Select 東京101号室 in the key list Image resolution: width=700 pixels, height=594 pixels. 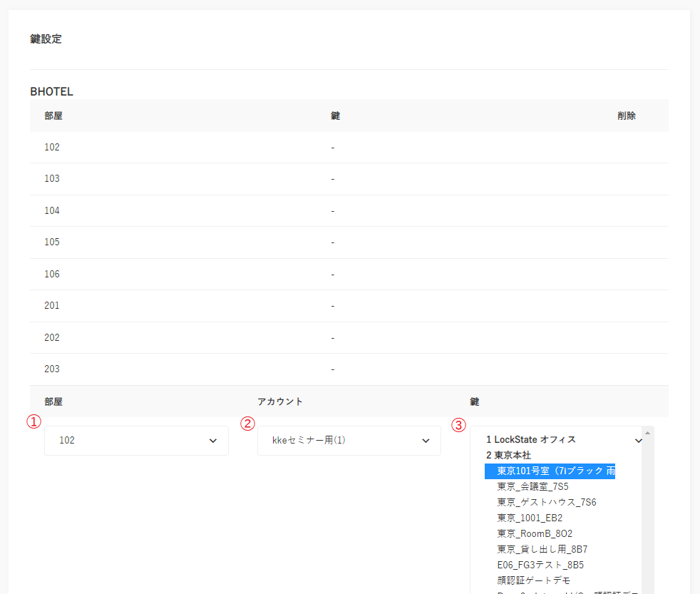click(550, 471)
